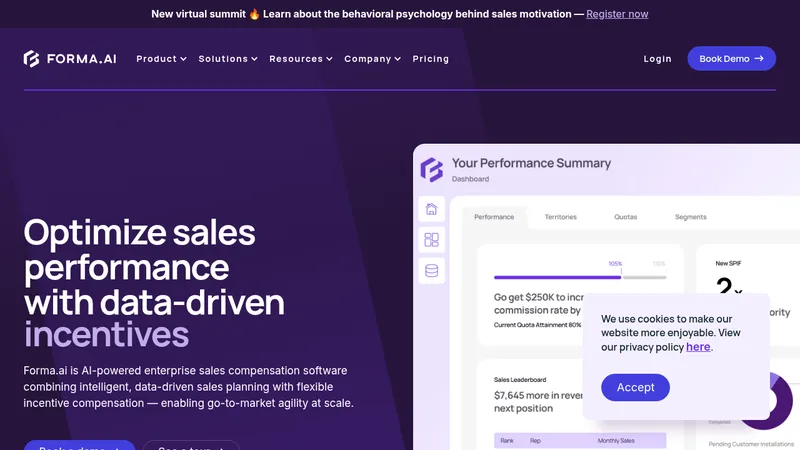Switch to the Quotas tab
Viewport: 800px width, 450px height.
626,217
